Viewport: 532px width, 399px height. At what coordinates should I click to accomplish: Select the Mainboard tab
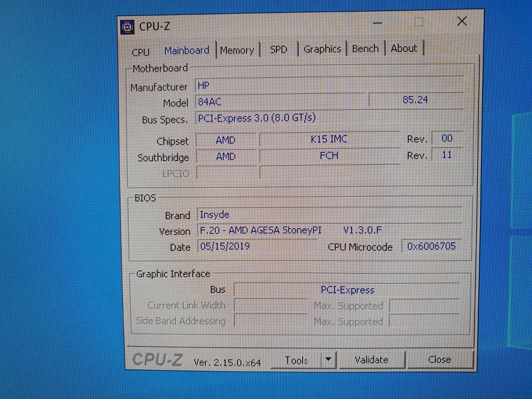[x=187, y=51]
